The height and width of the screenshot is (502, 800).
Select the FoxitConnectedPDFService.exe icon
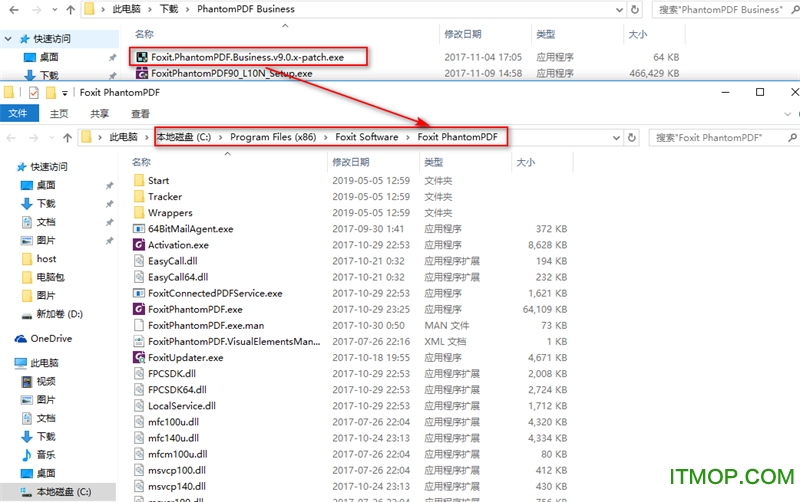(x=139, y=293)
